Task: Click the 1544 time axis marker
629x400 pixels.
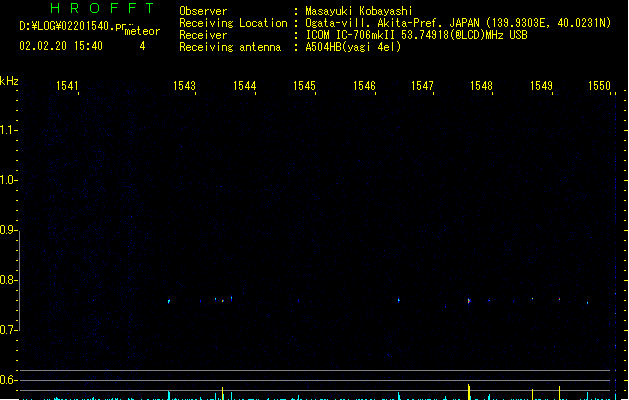Action: [244, 86]
